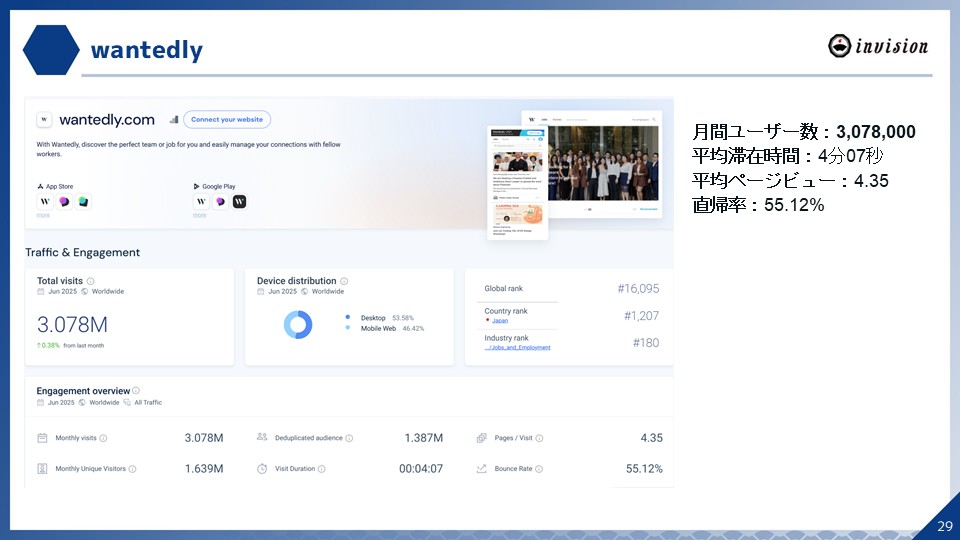The image size is (960, 540).
Task: Click the slide page number 29
Action: (945, 526)
